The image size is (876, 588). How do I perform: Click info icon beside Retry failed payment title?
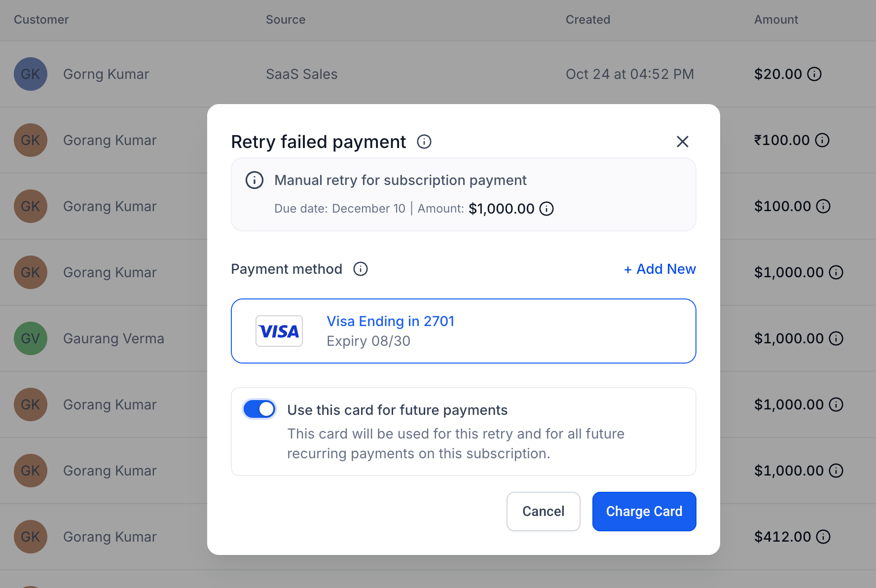pyautogui.click(x=424, y=142)
